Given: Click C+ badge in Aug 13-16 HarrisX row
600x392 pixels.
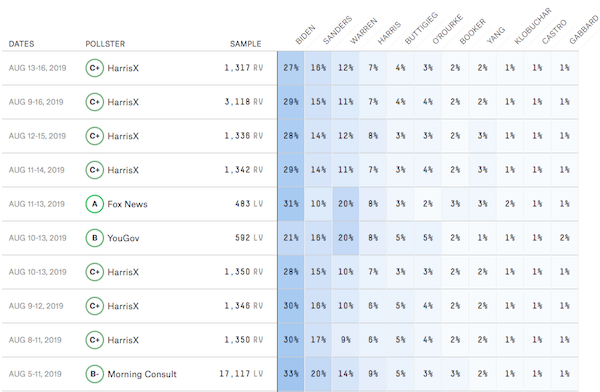Looking at the screenshot, I should [95, 68].
